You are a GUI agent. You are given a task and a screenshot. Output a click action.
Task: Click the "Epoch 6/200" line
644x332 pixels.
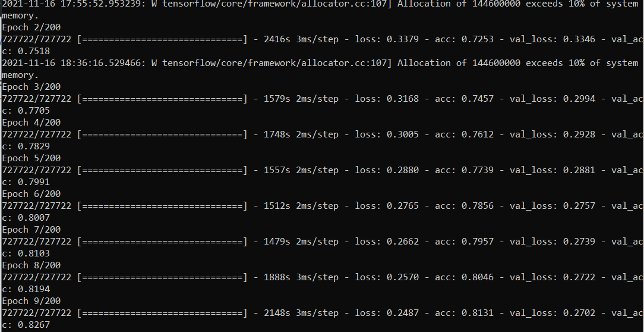tap(31, 194)
